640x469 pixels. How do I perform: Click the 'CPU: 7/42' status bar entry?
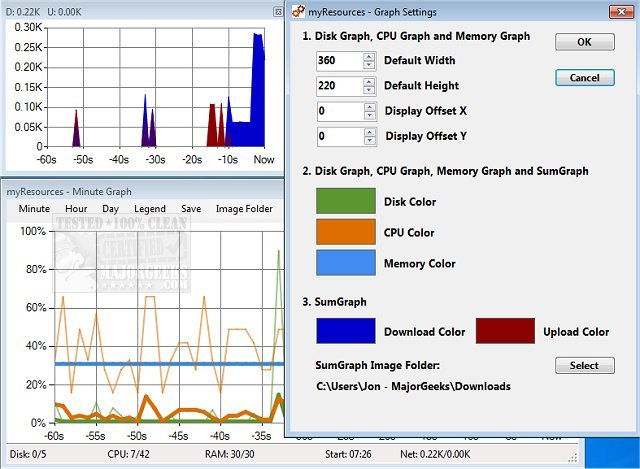coord(128,454)
